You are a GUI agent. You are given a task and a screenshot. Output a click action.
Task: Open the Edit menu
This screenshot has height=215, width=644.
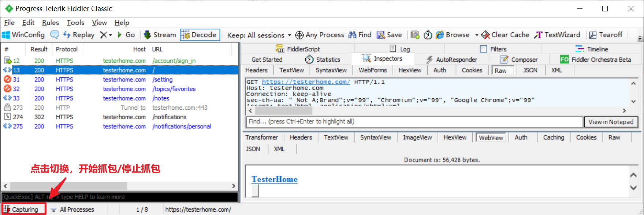28,23
